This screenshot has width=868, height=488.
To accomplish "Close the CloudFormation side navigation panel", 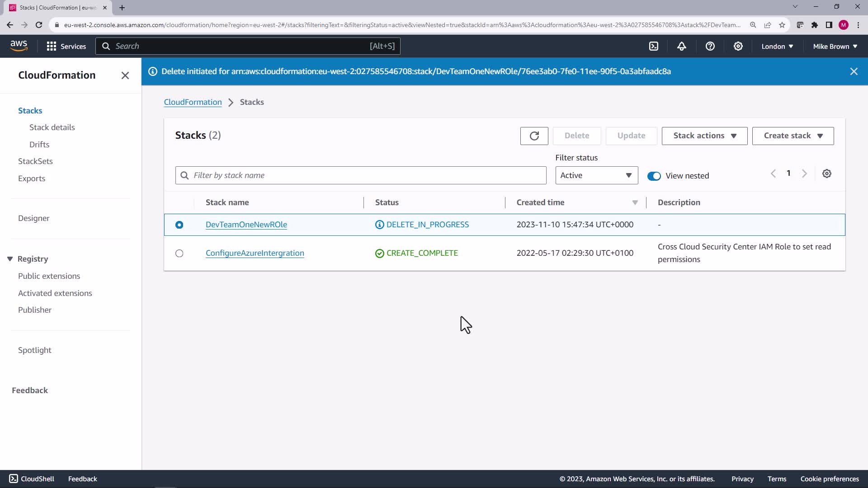I will [125, 75].
